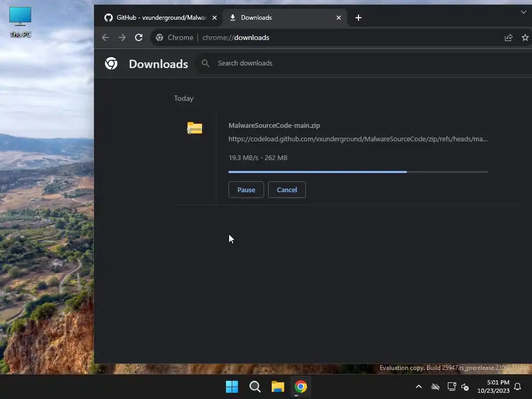
Task: Close the Downloads tab
Action: point(339,18)
